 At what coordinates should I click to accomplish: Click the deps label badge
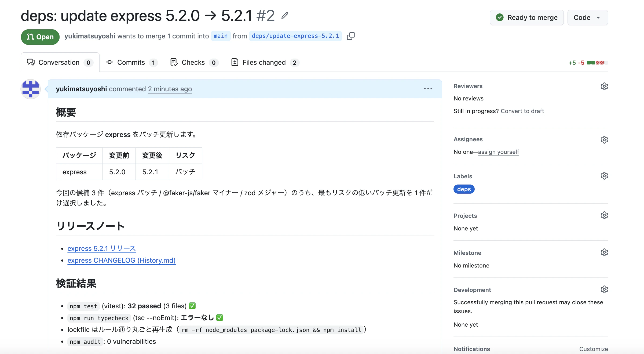(x=464, y=189)
